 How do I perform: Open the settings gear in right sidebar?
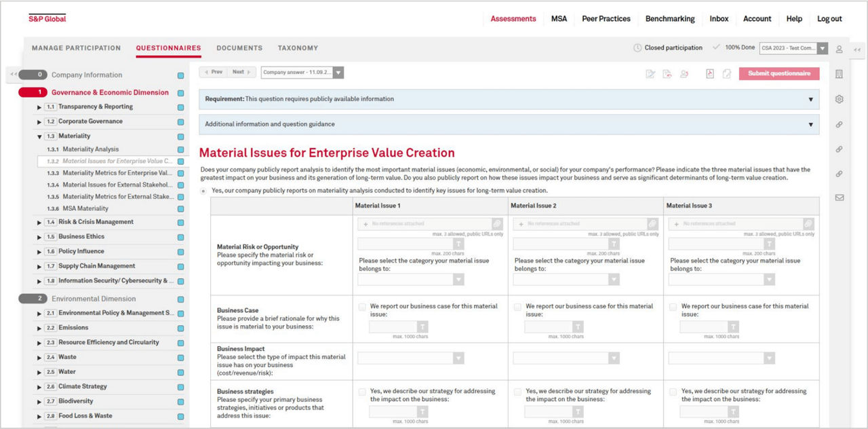click(x=839, y=99)
